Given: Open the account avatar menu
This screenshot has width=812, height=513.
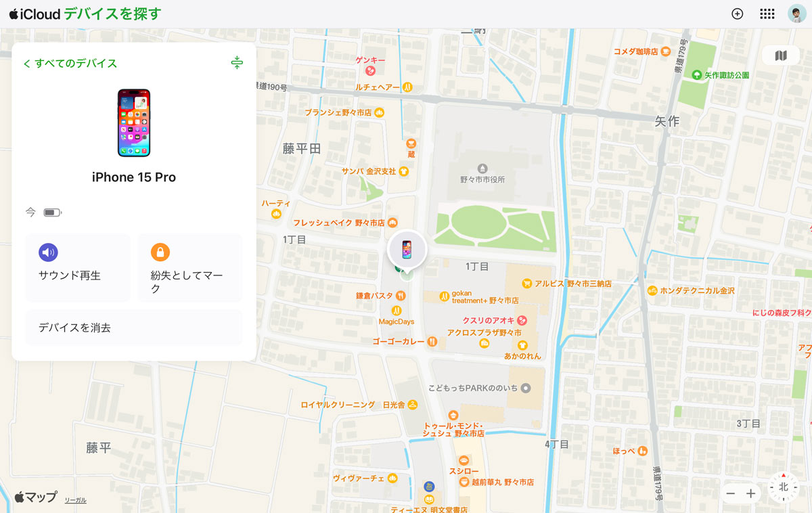Looking at the screenshot, I should (796, 14).
